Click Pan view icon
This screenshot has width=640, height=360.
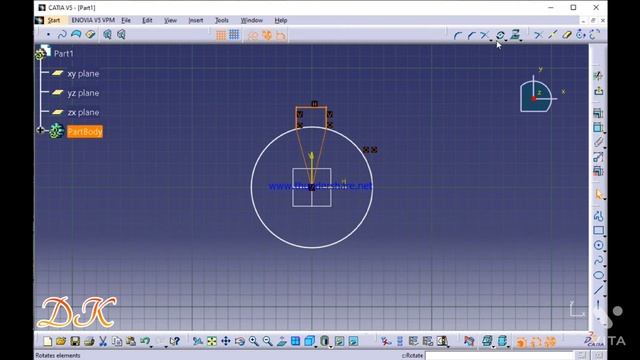click(x=226, y=341)
